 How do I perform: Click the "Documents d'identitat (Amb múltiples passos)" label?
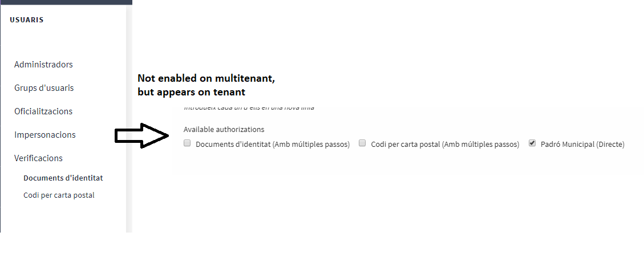click(x=273, y=145)
